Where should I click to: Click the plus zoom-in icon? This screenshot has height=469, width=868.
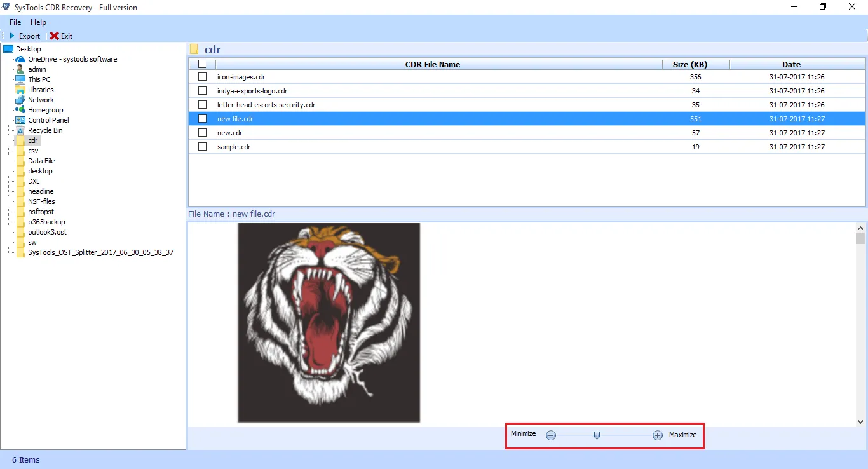pos(658,435)
